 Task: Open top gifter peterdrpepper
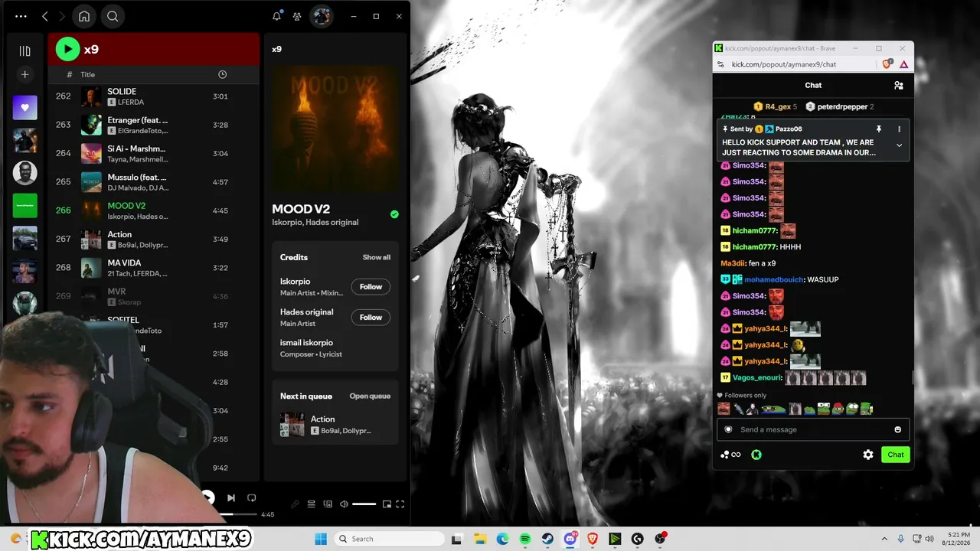(x=840, y=106)
